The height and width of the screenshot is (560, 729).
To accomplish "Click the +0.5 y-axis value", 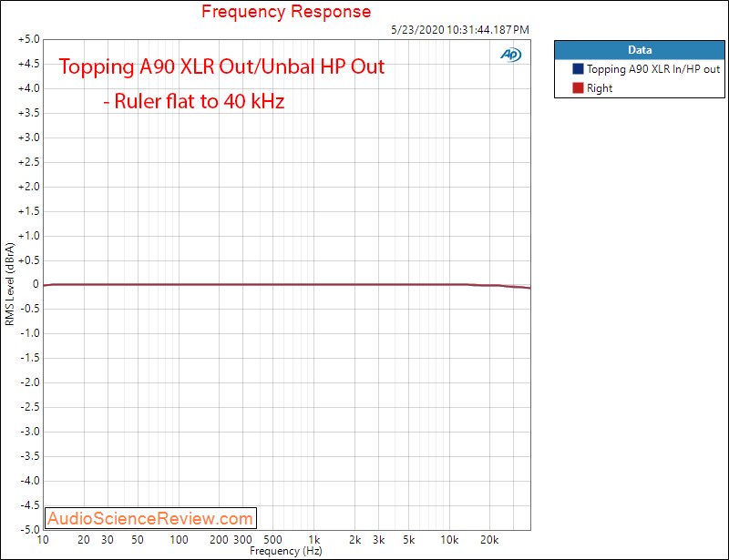I will 29,260.
